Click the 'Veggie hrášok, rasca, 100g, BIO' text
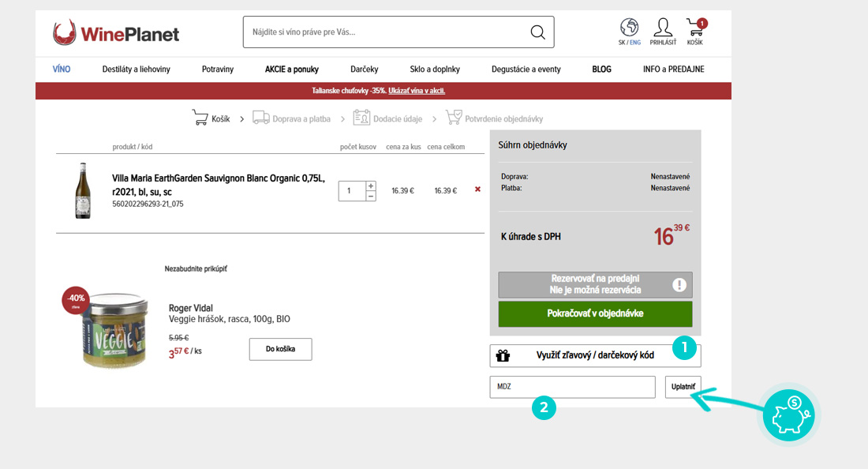The width and height of the screenshot is (868, 469). click(229, 319)
